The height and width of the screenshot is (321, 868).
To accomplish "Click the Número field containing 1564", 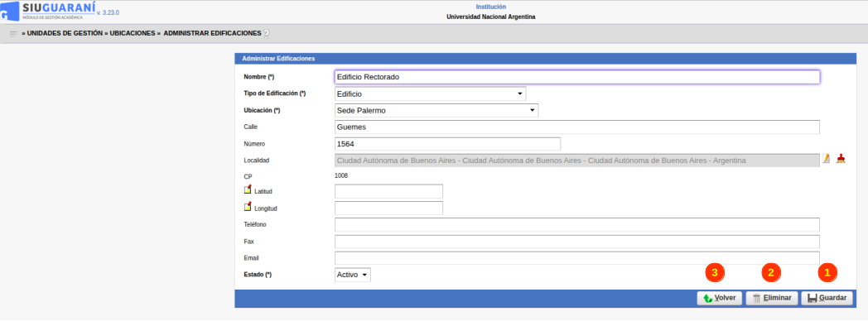I will click(x=447, y=144).
